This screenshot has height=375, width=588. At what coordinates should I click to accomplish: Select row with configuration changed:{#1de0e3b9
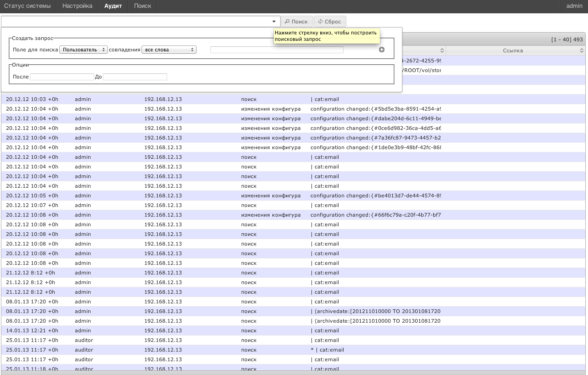[293, 147]
